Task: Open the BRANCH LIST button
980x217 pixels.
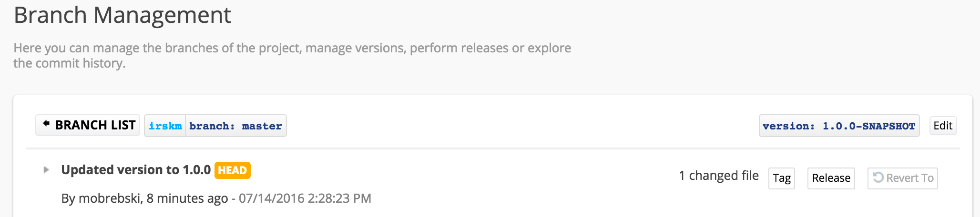Action: (x=88, y=125)
